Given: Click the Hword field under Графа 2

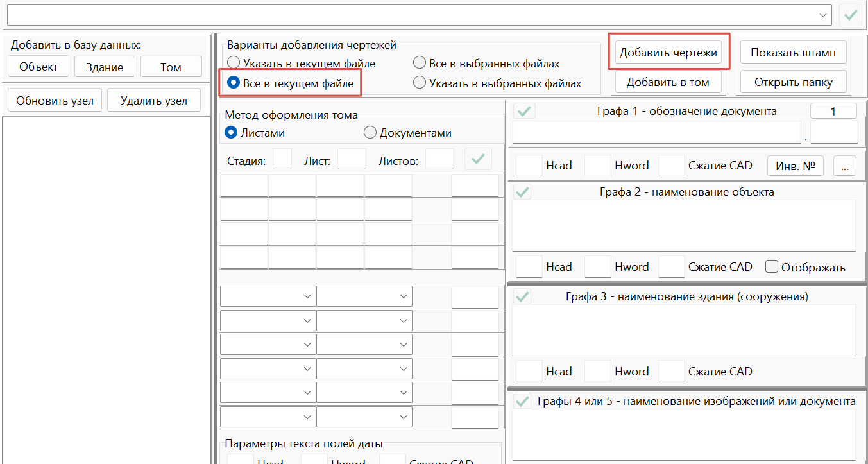Looking at the screenshot, I should [x=597, y=266].
